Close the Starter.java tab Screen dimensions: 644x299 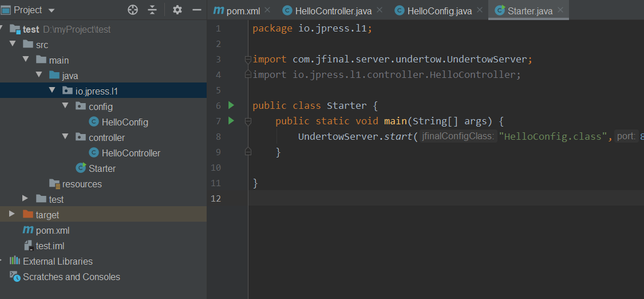[560, 10]
